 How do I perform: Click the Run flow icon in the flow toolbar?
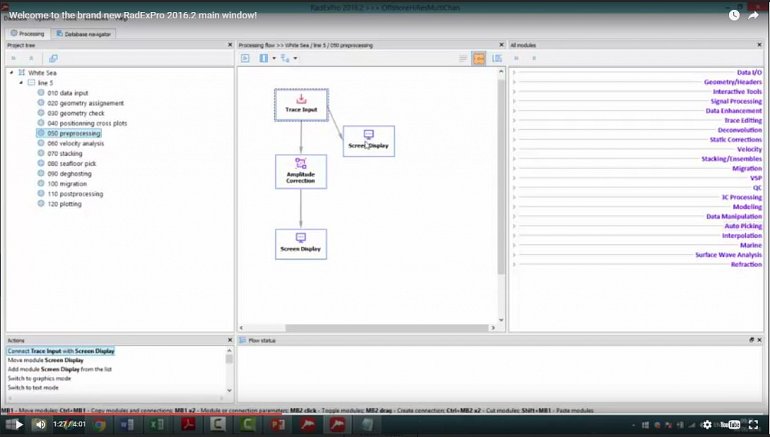pos(245,58)
